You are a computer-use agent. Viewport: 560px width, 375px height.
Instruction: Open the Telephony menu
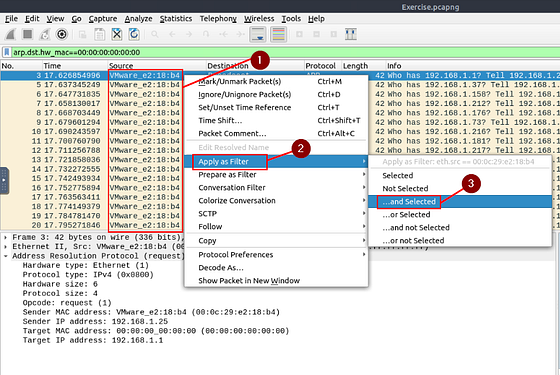[x=218, y=19]
